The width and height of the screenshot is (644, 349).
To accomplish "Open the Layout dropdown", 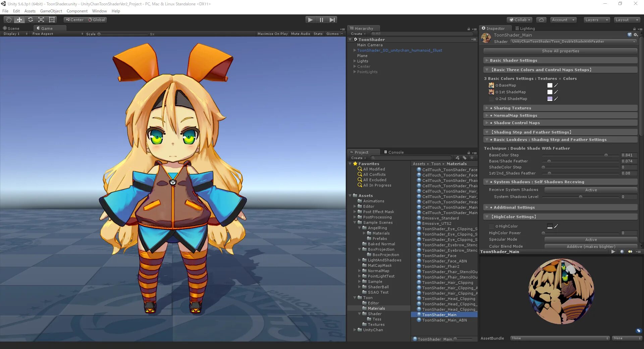I will point(627,20).
